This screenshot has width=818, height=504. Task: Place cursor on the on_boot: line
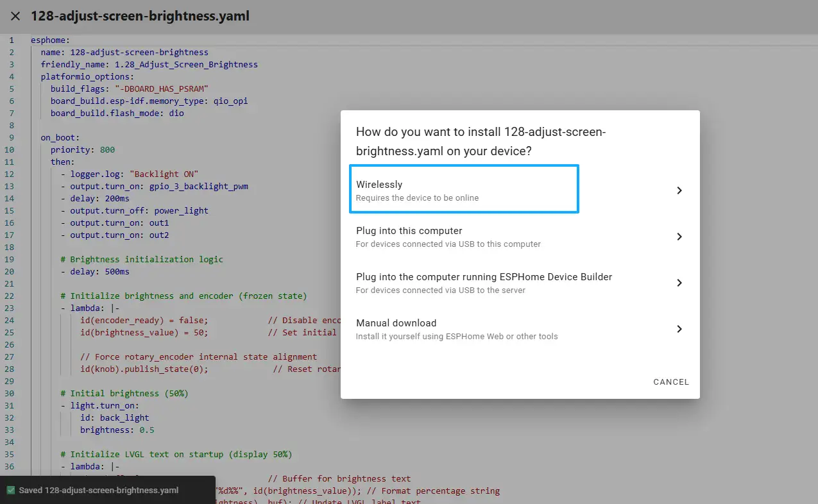click(x=60, y=138)
